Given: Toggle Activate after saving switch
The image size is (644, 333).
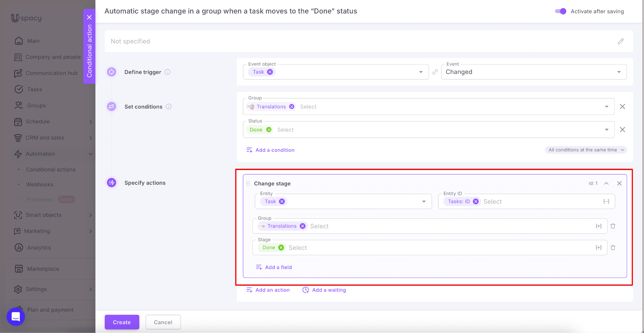Looking at the screenshot, I should click(560, 11).
